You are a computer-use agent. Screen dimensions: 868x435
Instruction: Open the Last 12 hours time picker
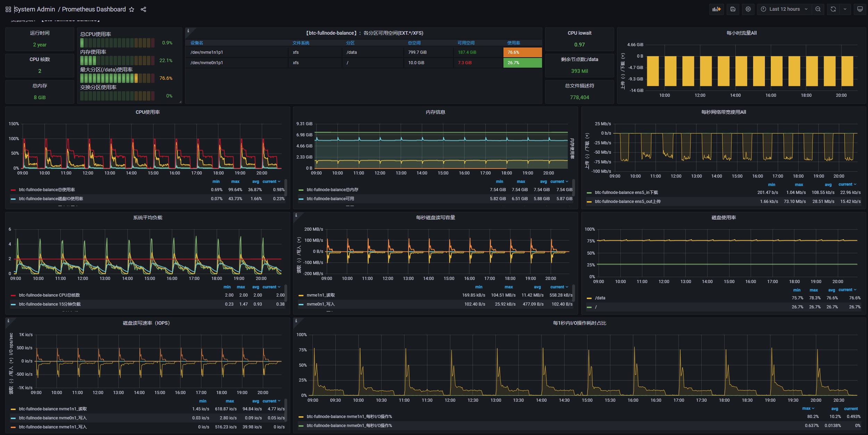pos(784,9)
